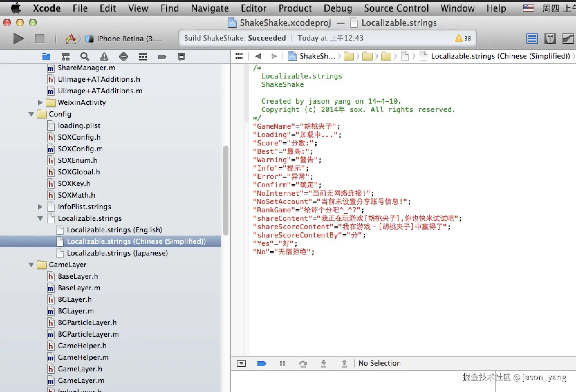Open the View menu

point(138,8)
